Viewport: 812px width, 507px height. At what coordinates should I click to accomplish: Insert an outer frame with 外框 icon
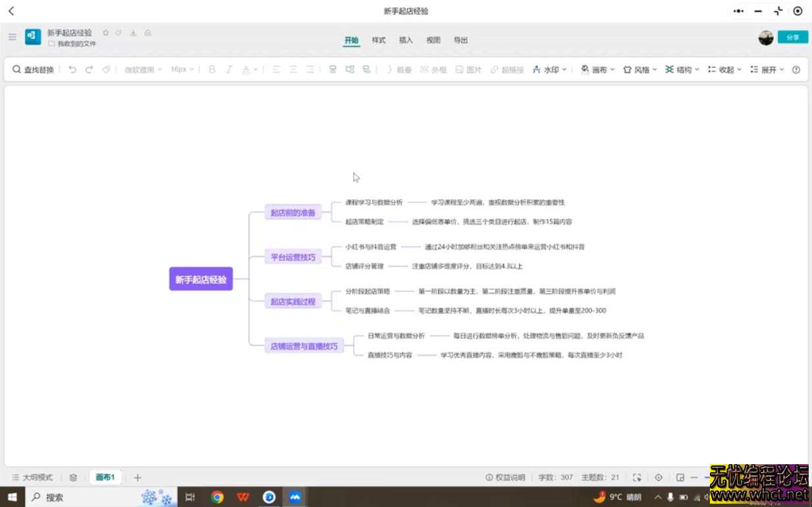click(x=434, y=69)
